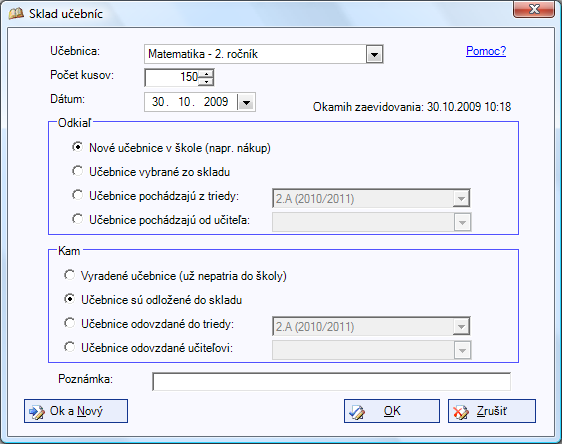562x444 pixels.
Task: Select Učebnice pochádzajú z triedy radio
Action: [x=77, y=195]
